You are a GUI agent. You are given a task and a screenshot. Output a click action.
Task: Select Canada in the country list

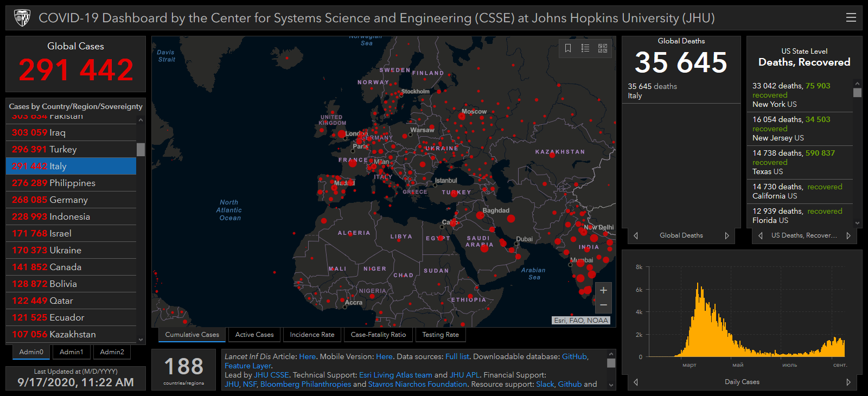[x=71, y=267]
